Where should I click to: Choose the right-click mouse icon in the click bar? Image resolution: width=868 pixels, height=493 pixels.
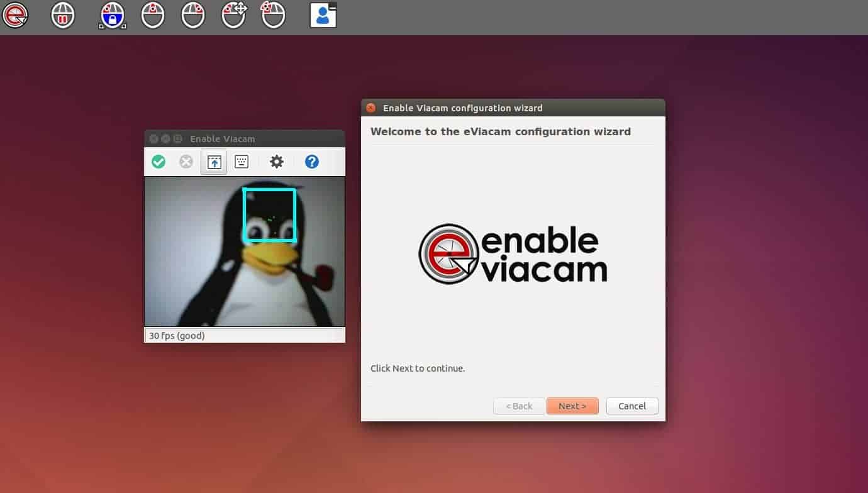point(193,15)
